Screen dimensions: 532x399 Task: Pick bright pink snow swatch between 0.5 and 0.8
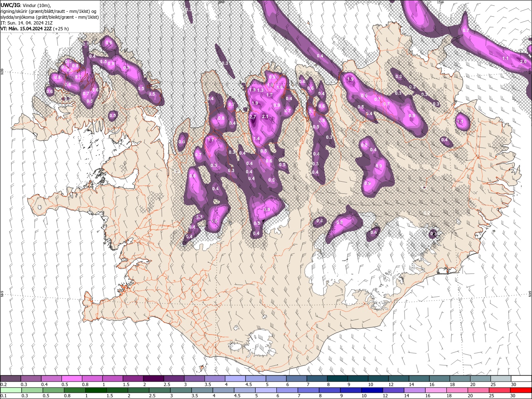[71, 379]
